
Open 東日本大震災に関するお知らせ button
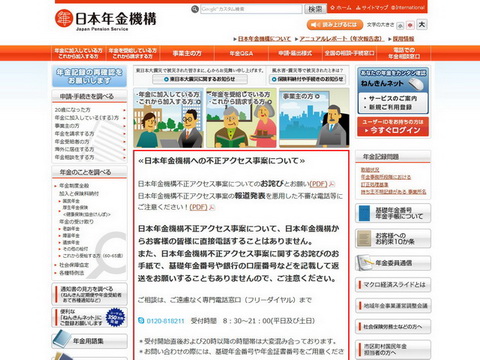point(200,79)
